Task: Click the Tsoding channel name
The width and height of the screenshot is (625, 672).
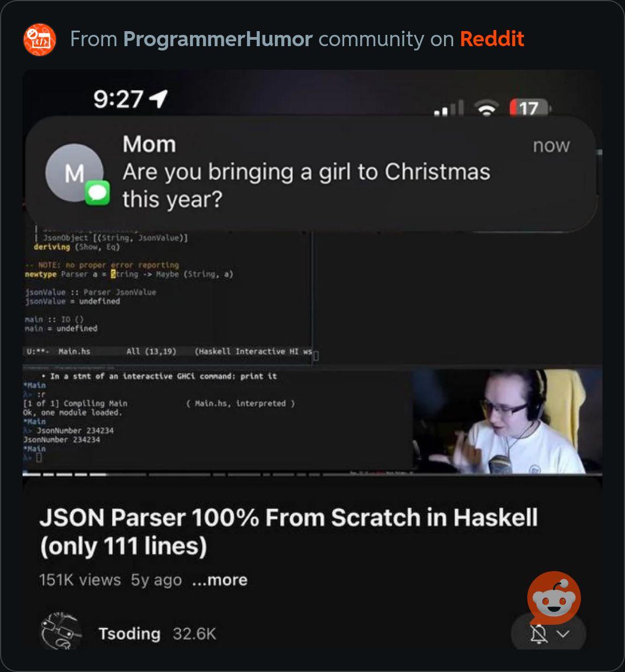Action: pos(129,634)
